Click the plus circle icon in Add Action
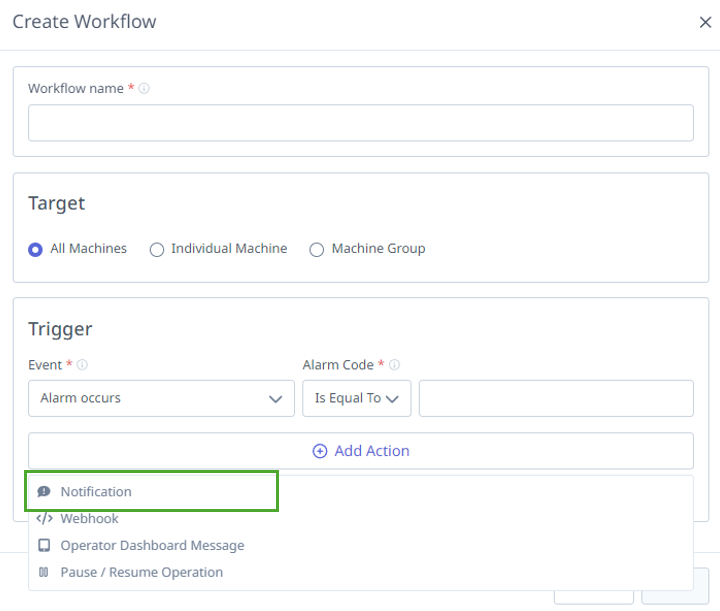Image resolution: width=720 pixels, height=611 pixels. (x=320, y=451)
